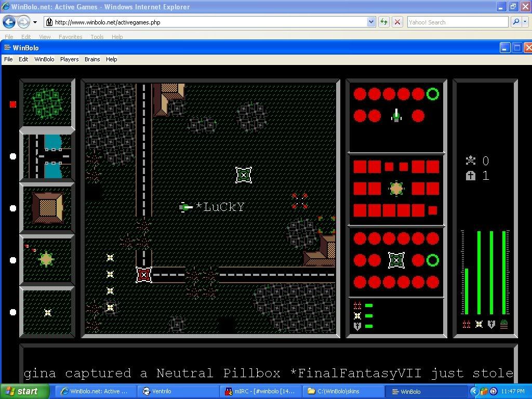Choose the white indicator dot beside the road tool

[x=13, y=156]
